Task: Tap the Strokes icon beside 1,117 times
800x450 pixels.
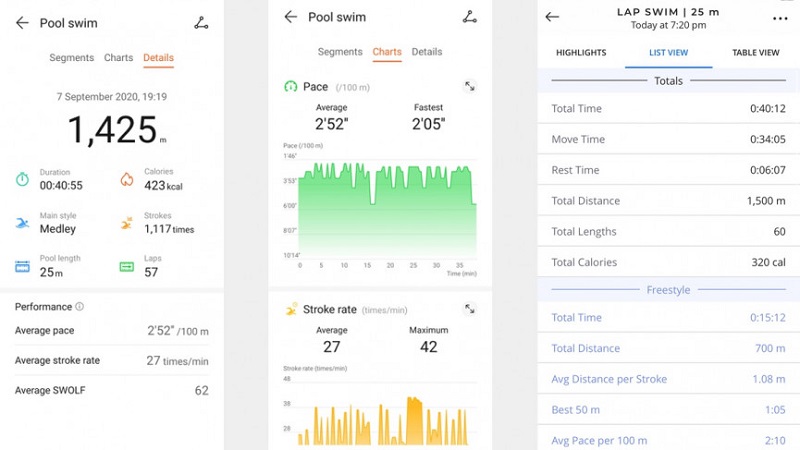Action: click(127, 223)
